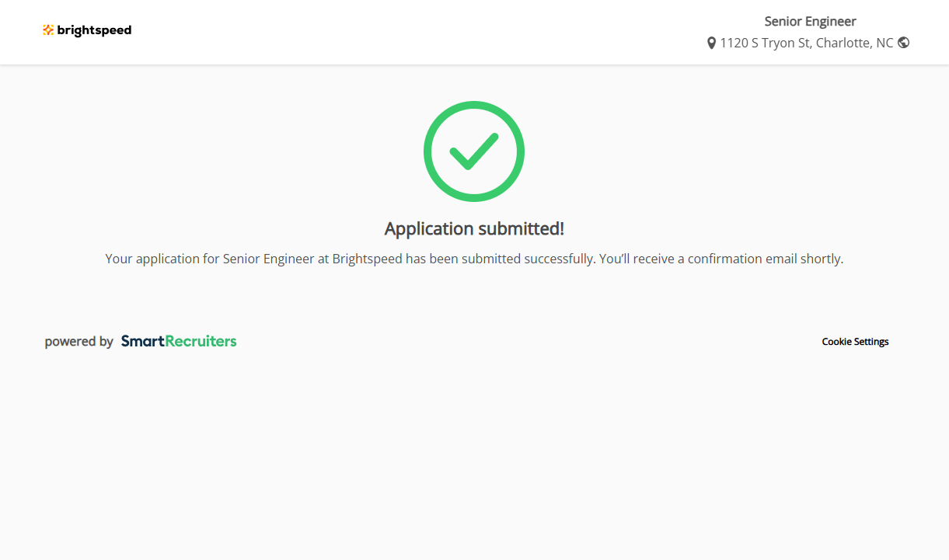Image resolution: width=949 pixels, height=560 pixels.
Task: Open Cookie Settings
Action: 855,342
